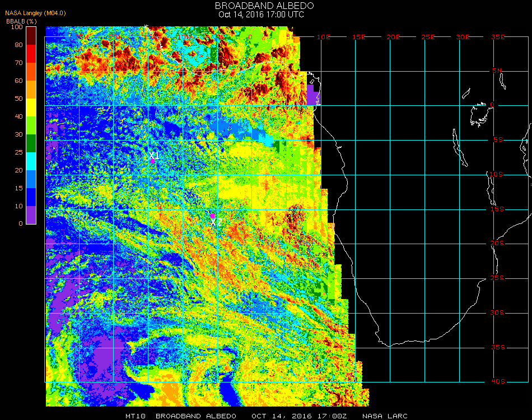The width and height of the screenshot is (532, 420).
Task: Click the 35S latitude label
Action: 498,347
